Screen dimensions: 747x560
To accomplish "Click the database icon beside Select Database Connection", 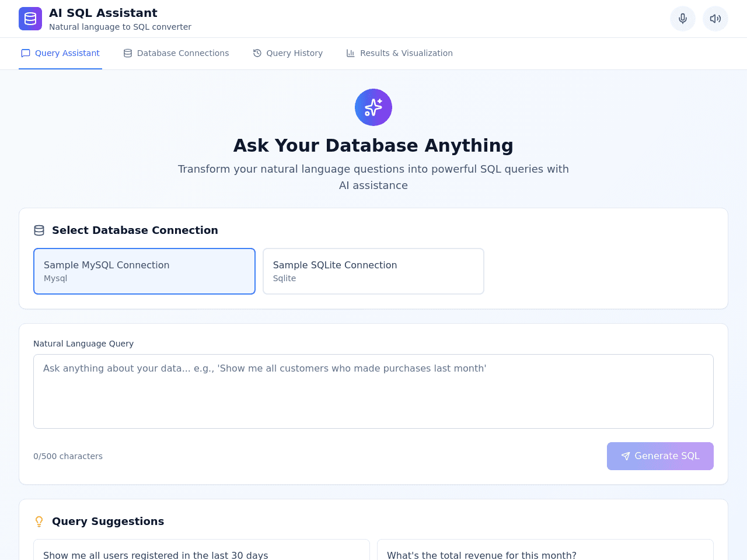I will [39, 230].
